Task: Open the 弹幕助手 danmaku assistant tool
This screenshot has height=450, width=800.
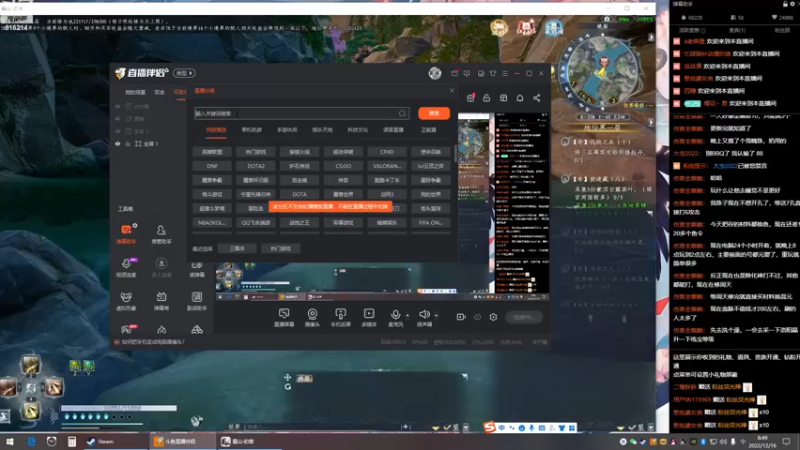Action: [x=127, y=234]
